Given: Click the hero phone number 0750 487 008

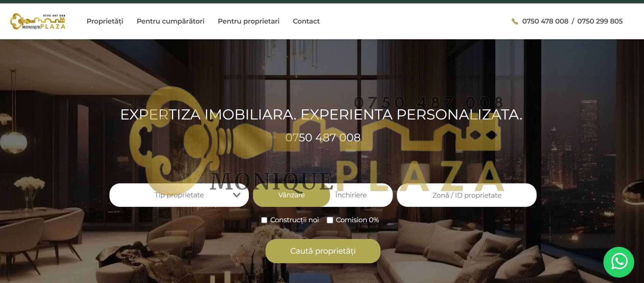Looking at the screenshot, I should (x=323, y=137).
